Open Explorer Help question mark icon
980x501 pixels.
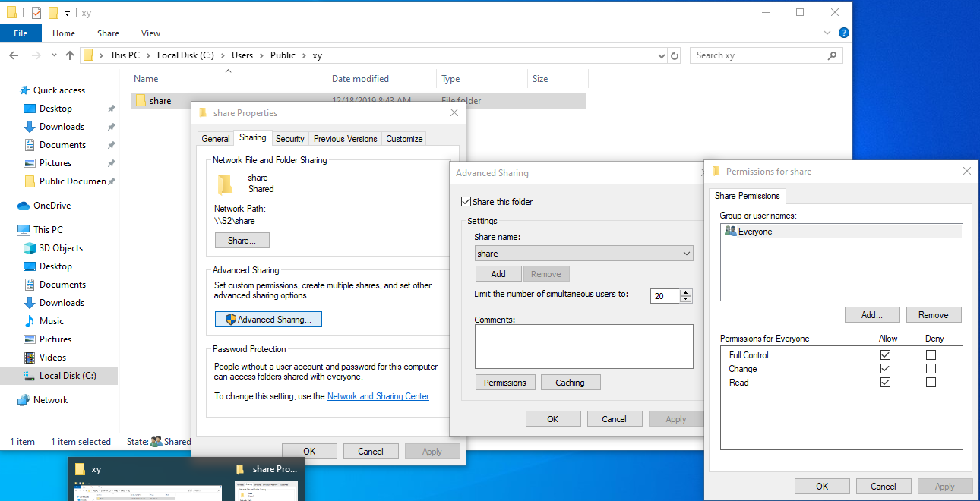coord(844,33)
